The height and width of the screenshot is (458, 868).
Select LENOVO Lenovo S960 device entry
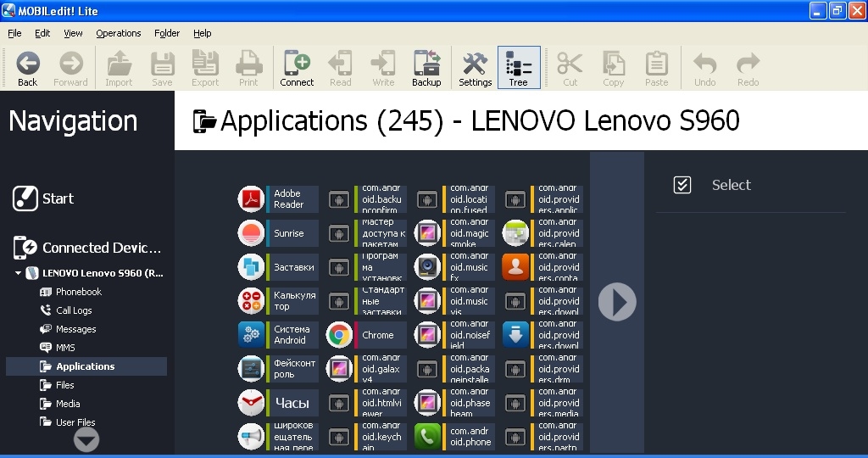tap(94, 273)
